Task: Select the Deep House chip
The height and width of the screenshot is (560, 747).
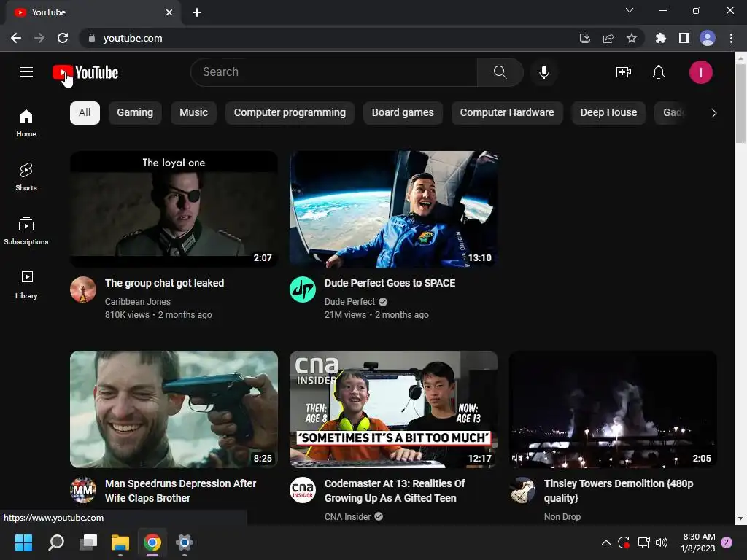Action: [608, 113]
